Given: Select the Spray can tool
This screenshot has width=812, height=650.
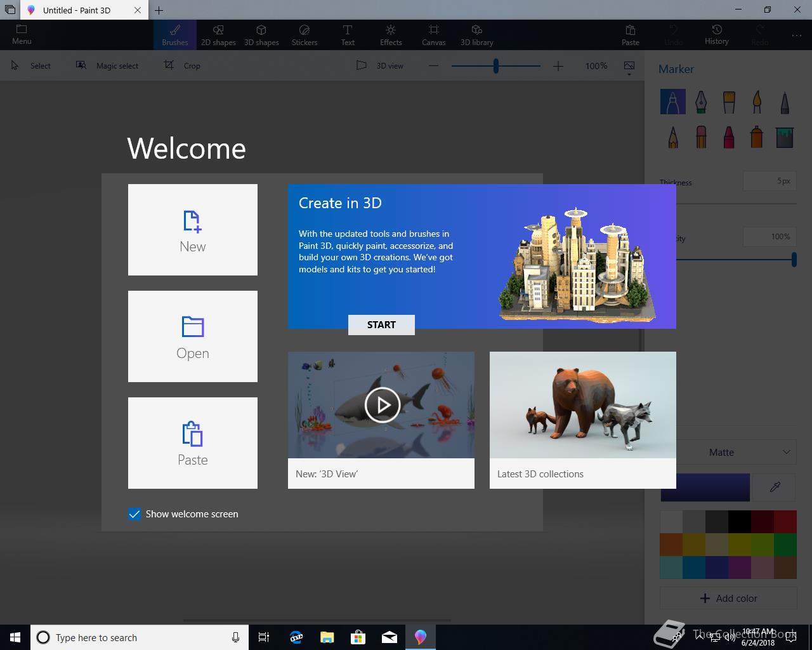Looking at the screenshot, I should tap(757, 136).
